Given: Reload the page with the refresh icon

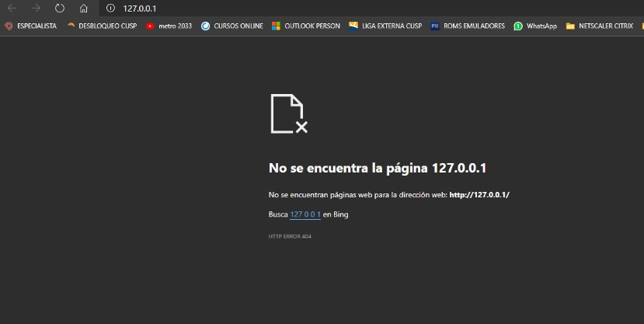Looking at the screenshot, I should pyautogui.click(x=60, y=8).
